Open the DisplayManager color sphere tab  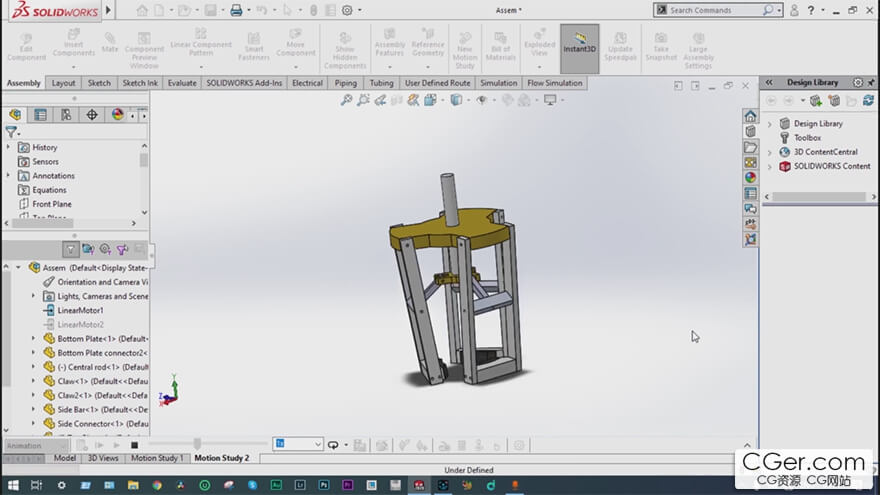(x=117, y=115)
